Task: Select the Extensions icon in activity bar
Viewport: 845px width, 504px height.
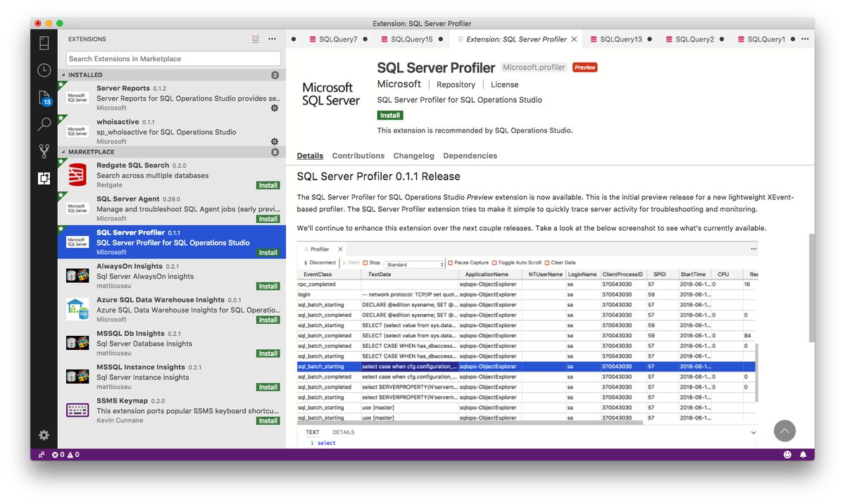Action: (x=44, y=178)
